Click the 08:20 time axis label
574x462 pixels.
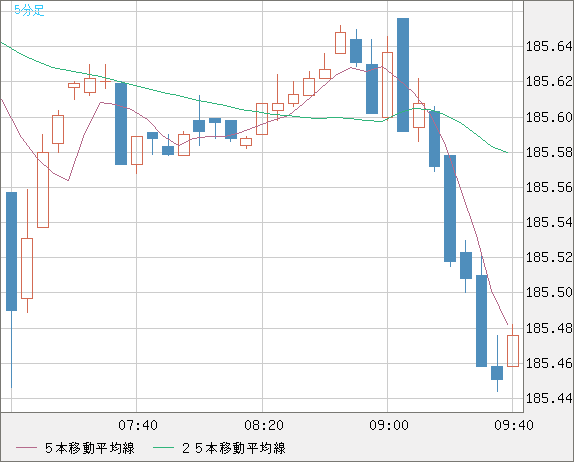tap(264, 425)
